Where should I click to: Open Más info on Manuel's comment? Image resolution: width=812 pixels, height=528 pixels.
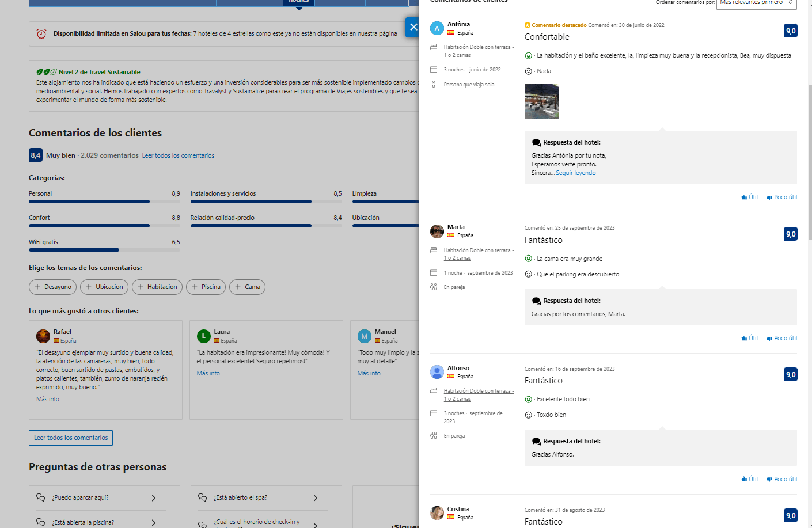369,373
